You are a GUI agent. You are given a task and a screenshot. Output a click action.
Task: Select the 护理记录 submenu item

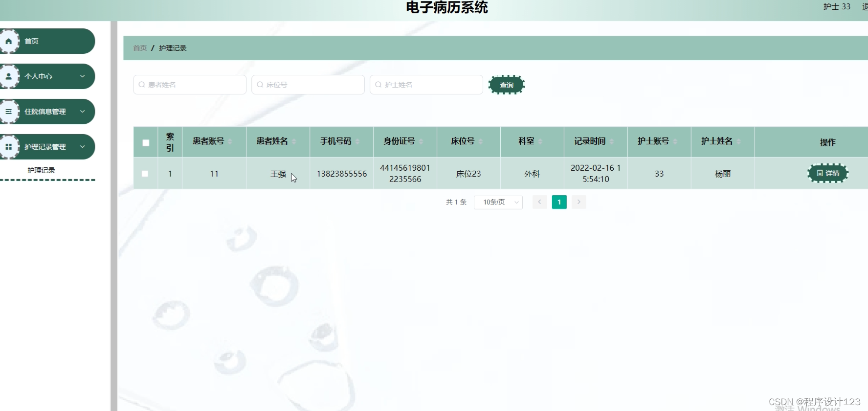point(42,170)
